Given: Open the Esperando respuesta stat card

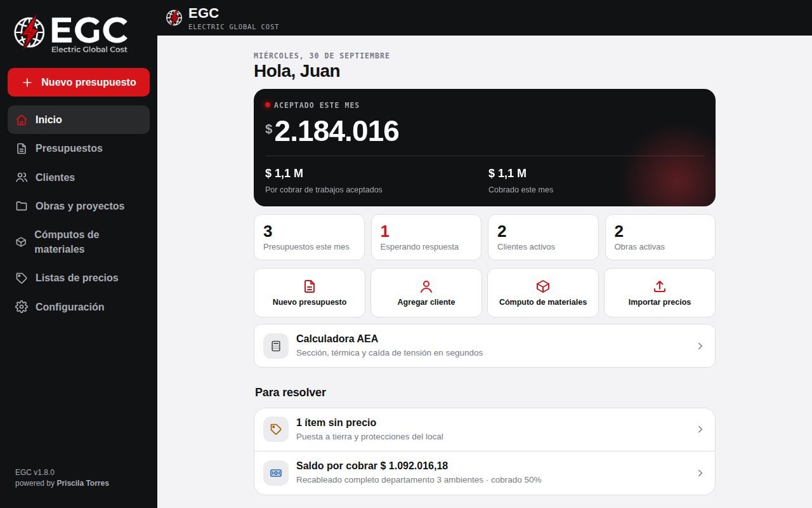Looking at the screenshot, I should (426, 237).
